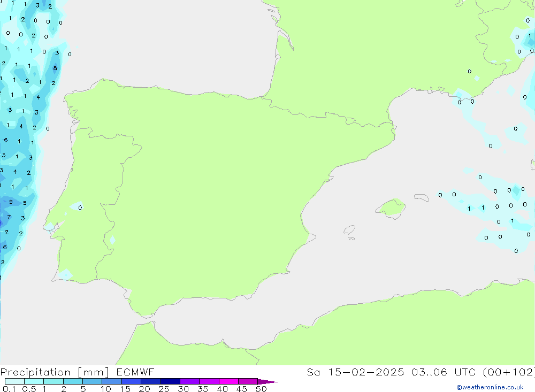Click the legend label '20'
Viewport: 535px width, 392px height.
click(x=144, y=389)
